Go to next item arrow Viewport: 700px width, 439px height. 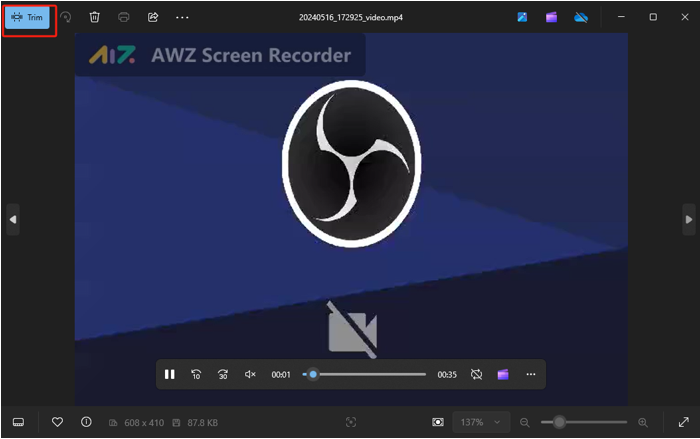click(689, 219)
